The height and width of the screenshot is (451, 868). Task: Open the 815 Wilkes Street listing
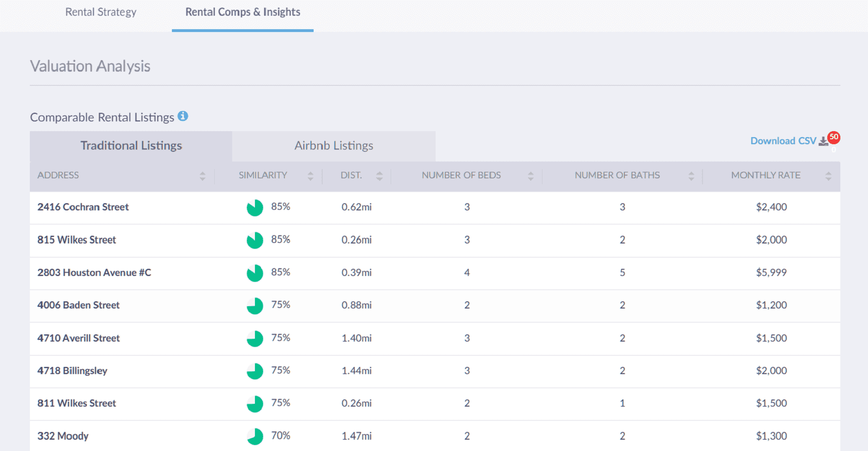click(76, 240)
